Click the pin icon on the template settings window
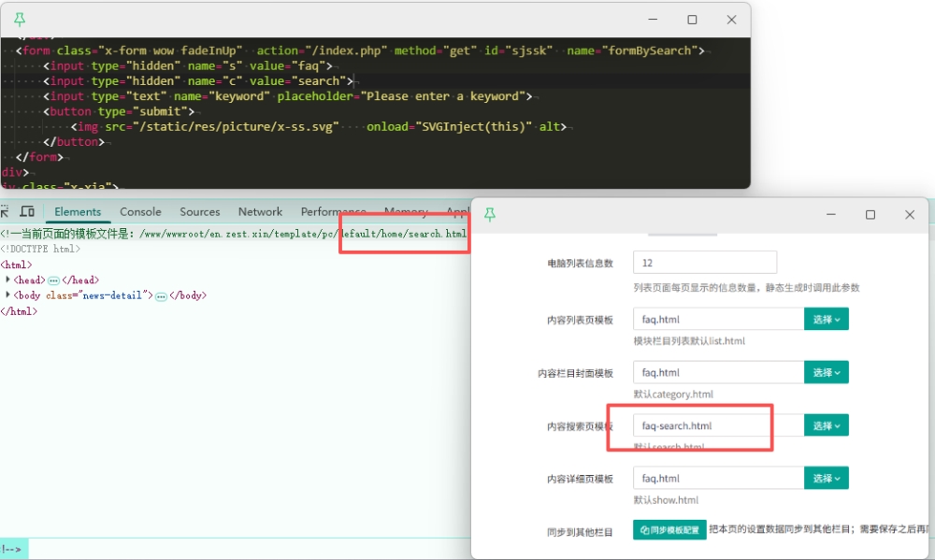Screen dimensions: 935x560 (x=489, y=215)
